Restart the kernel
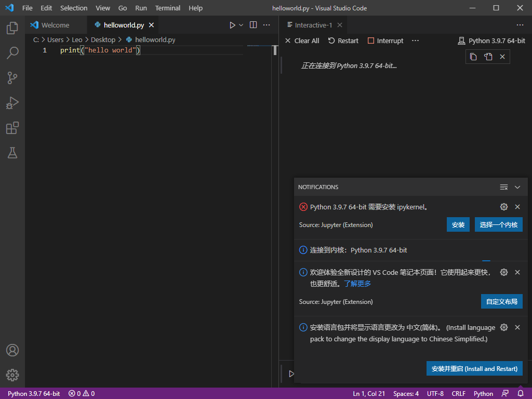532x399 pixels. (x=343, y=41)
